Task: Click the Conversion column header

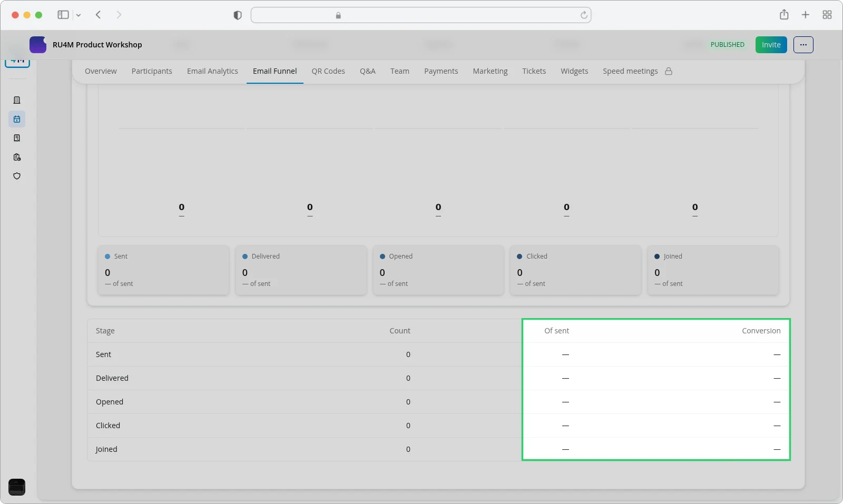Action: pos(761,331)
